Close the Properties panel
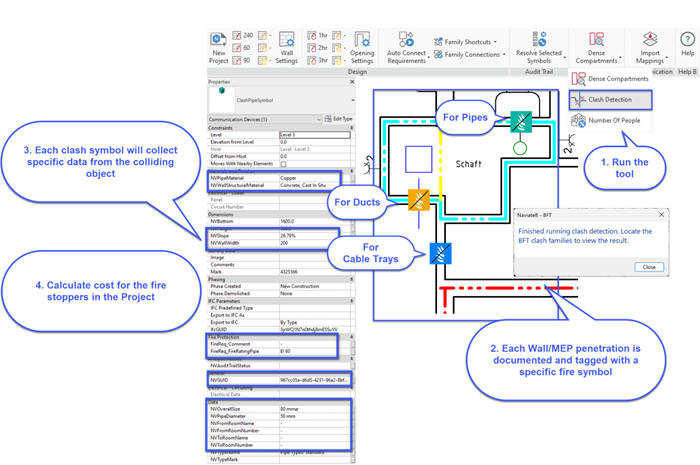This screenshot has width=700, height=465. pos(352,82)
